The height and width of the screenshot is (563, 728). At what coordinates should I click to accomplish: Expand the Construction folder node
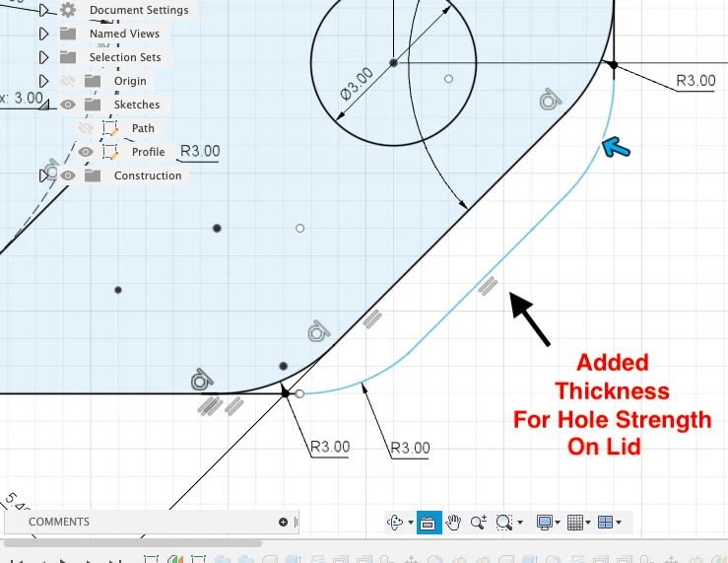43,176
